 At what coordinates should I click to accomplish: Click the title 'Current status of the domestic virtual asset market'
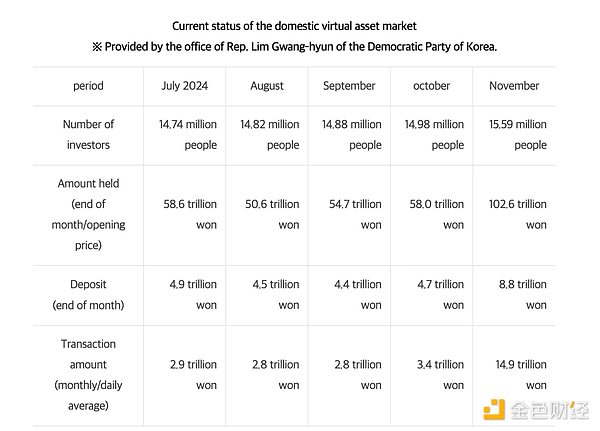click(294, 25)
